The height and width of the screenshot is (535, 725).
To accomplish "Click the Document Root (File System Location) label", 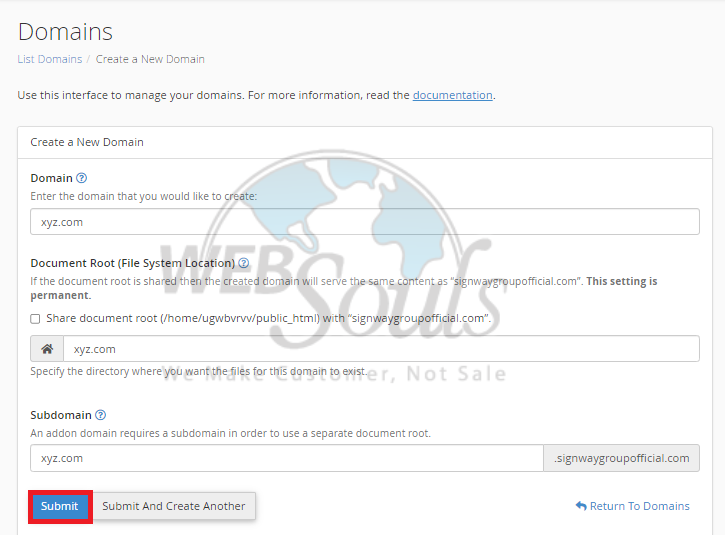I will click(132, 263).
